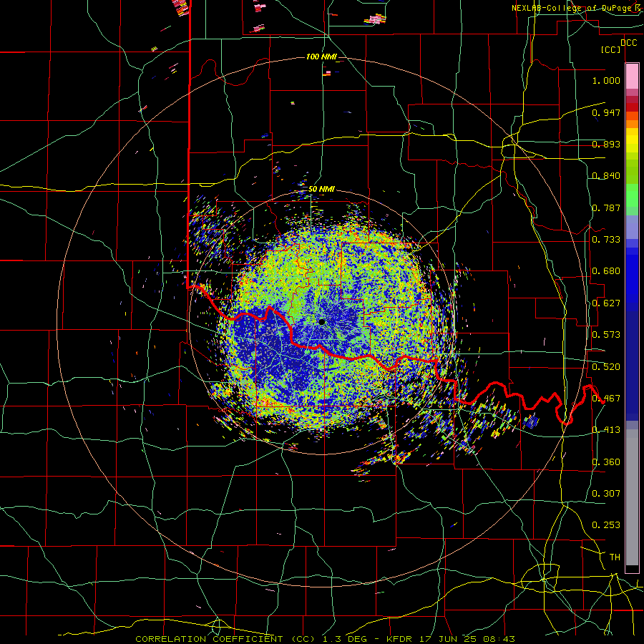Click the 0.573 legend value
Screen dimensions: 644x644
[606, 335]
